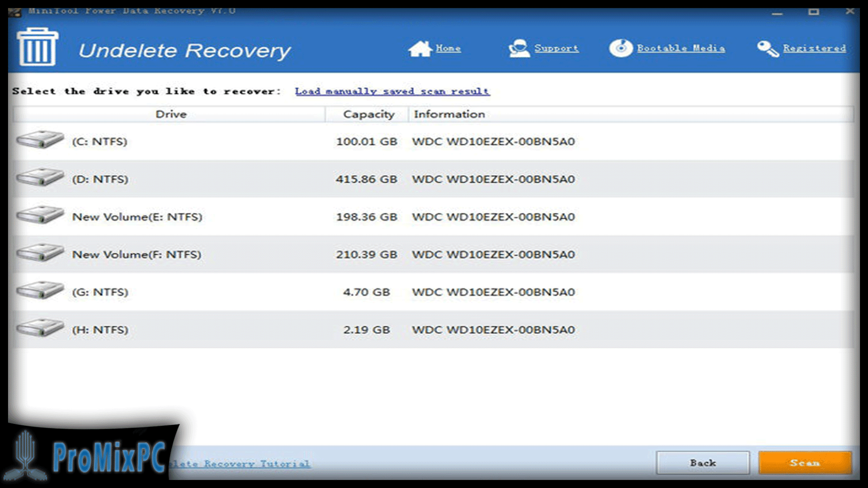868x488 pixels.
Task: Click the drive icon for New Volume F:
Action: click(40, 252)
